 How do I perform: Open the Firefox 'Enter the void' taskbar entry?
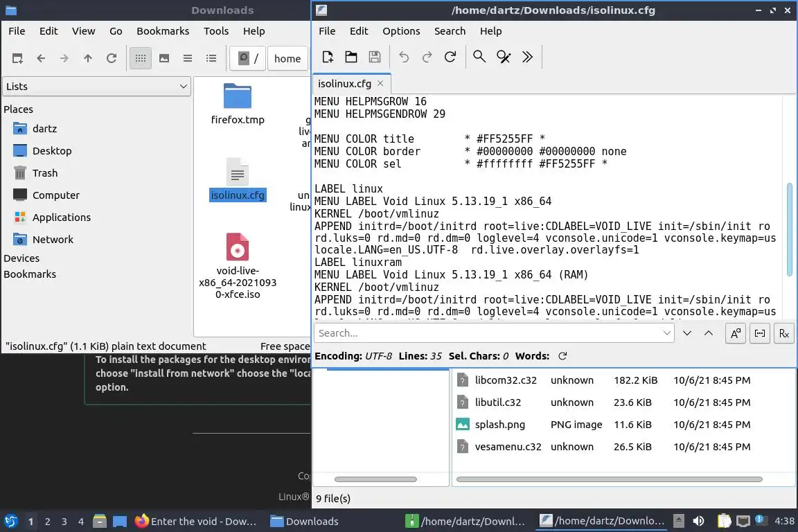196,522
